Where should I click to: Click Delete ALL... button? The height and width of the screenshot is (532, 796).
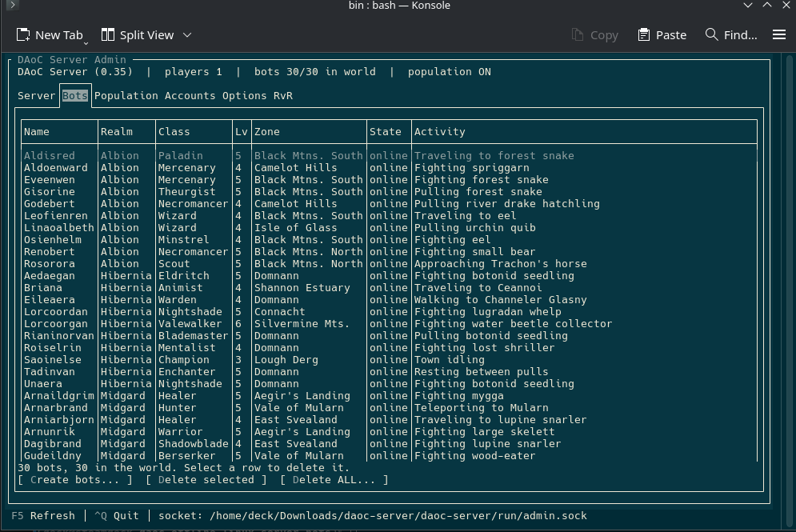pyautogui.click(x=334, y=480)
